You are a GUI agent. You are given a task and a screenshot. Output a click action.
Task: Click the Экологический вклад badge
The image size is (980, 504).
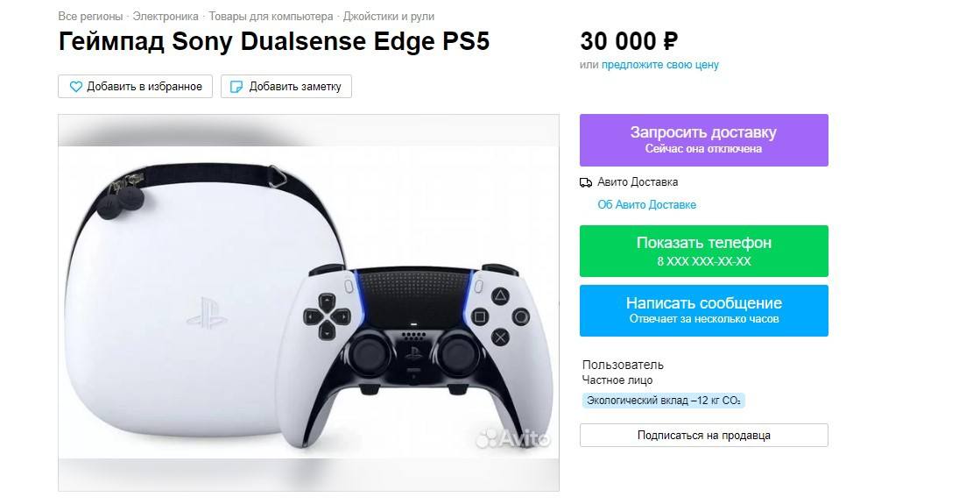pyautogui.click(x=664, y=401)
